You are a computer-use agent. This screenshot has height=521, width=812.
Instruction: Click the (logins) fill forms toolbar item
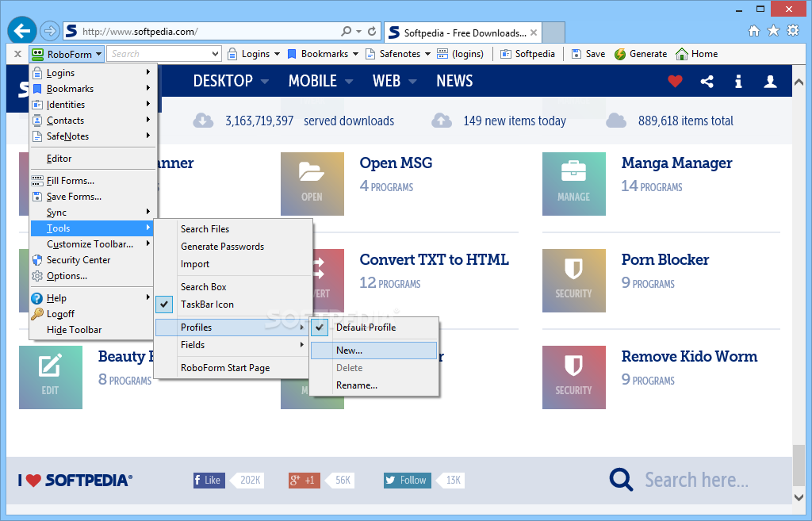(x=461, y=54)
